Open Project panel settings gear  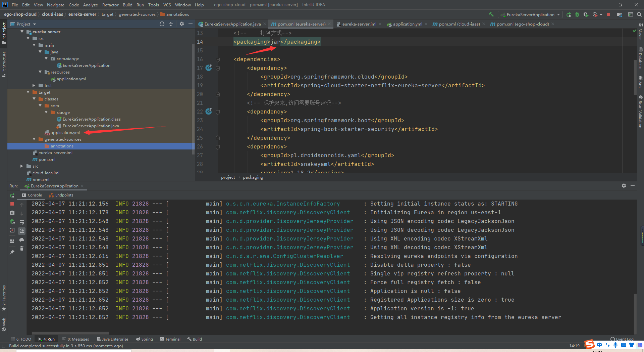[x=181, y=24]
